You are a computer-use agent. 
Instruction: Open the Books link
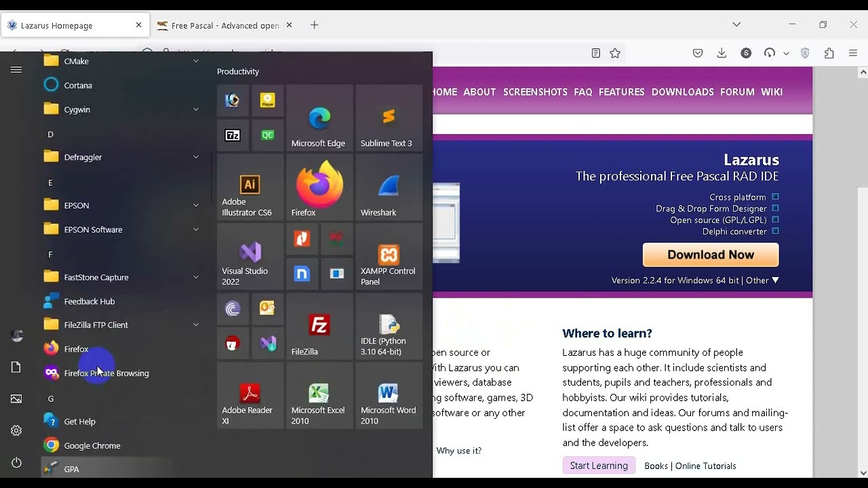[x=656, y=466]
